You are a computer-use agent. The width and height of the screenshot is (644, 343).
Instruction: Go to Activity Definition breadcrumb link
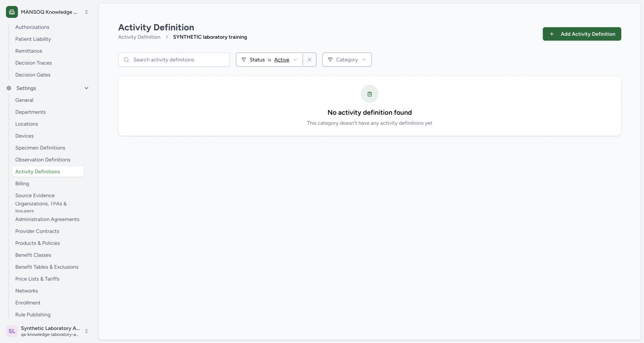click(x=139, y=37)
